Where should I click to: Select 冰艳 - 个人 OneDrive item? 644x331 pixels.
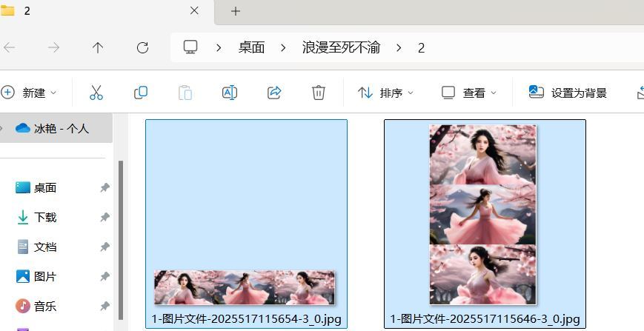[56, 128]
